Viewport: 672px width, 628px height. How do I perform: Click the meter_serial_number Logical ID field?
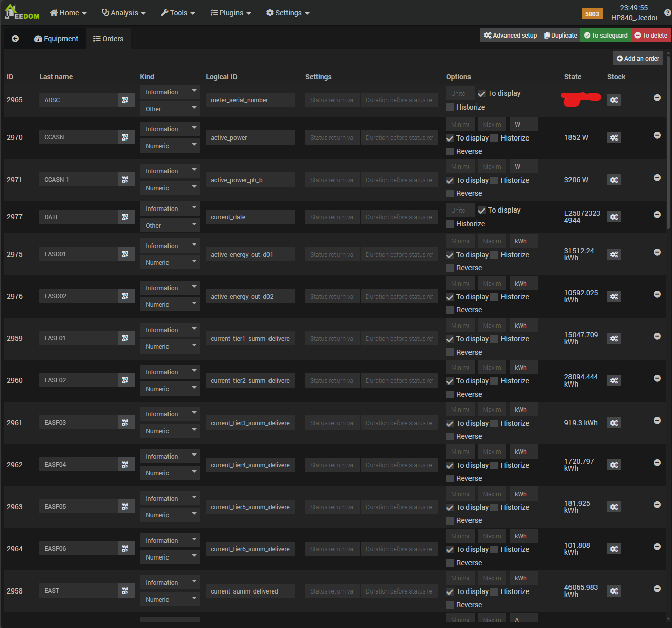pos(250,100)
